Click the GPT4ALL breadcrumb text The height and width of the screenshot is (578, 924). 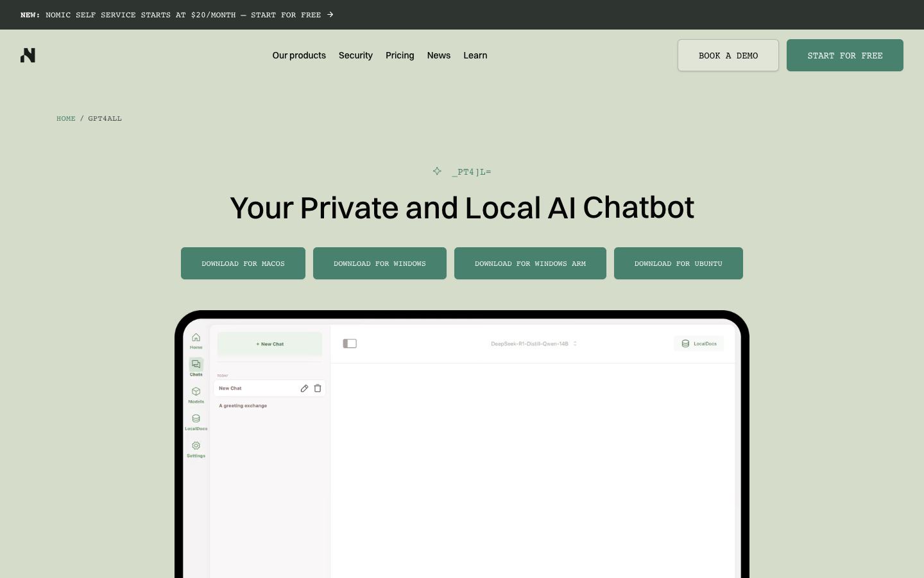(105, 118)
